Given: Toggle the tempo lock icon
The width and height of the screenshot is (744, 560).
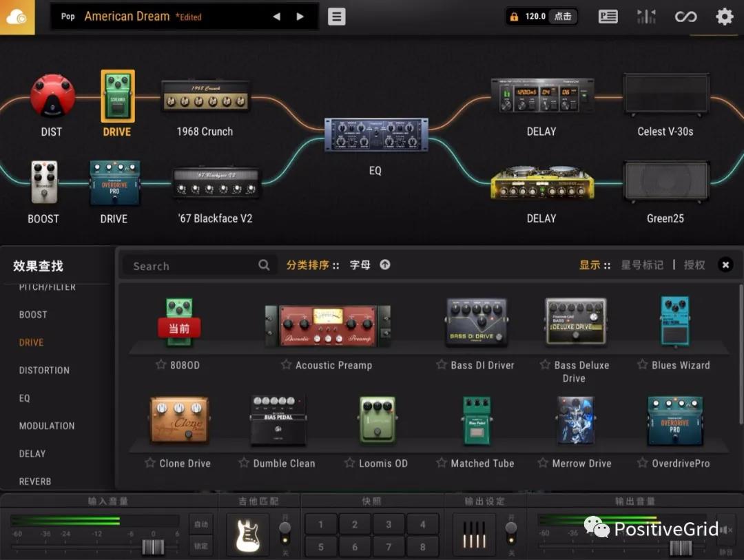Looking at the screenshot, I should 514,17.
